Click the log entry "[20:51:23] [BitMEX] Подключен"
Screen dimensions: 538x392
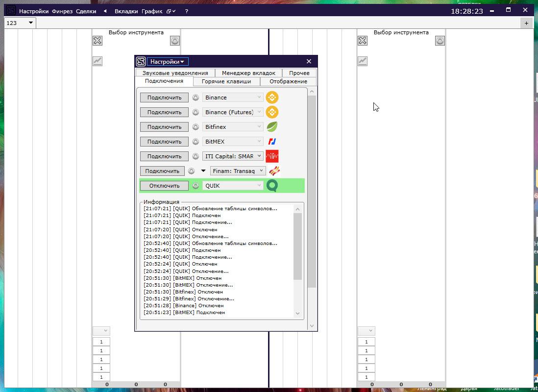[x=185, y=312]
